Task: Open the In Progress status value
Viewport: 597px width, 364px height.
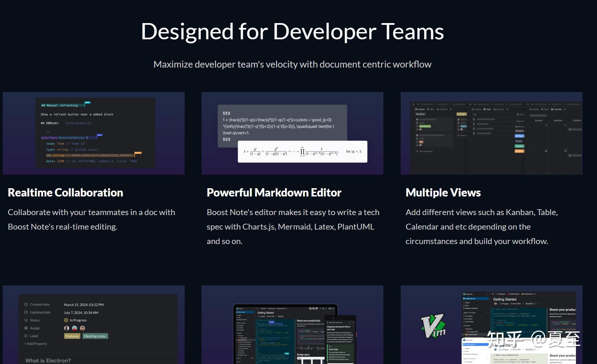Action: 76,320
